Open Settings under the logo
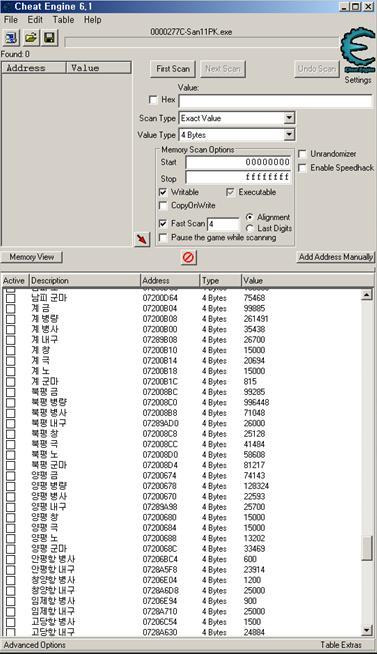Screen dimensions: 377x654 coord(358,80)
